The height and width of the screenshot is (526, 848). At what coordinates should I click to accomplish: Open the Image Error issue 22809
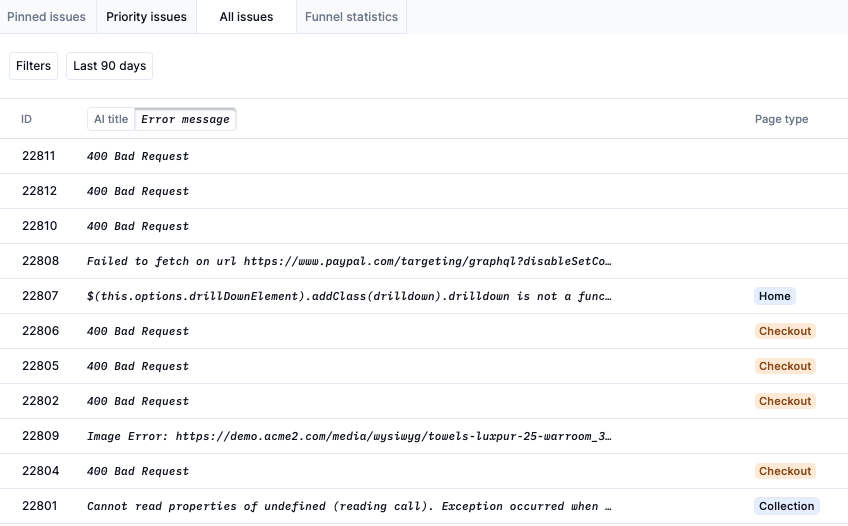348,436
